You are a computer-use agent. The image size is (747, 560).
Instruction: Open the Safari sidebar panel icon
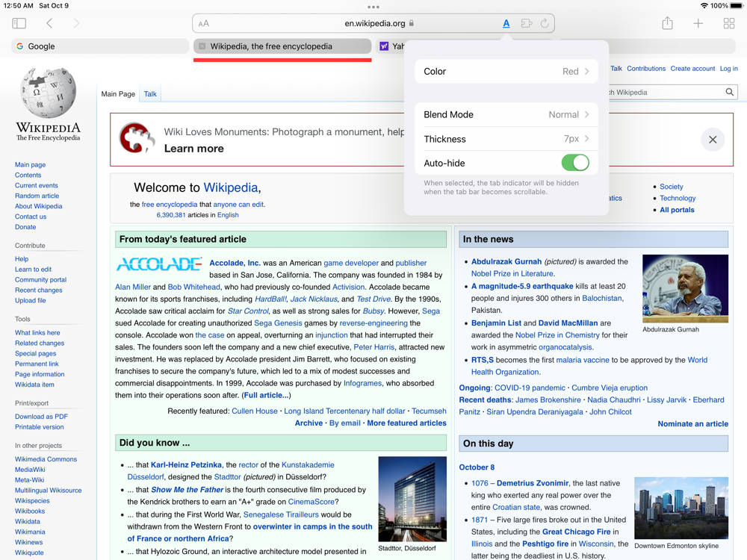tap(19, 23)
